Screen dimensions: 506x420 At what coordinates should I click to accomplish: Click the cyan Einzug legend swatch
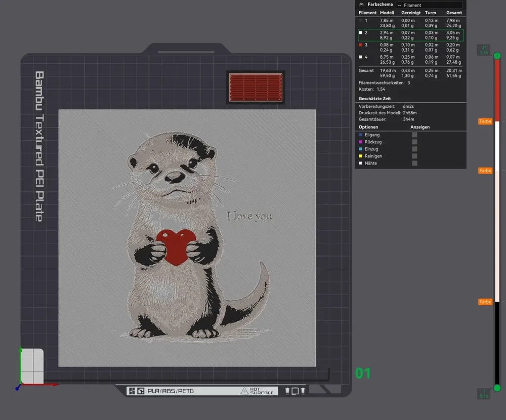(x=360, y=149)
